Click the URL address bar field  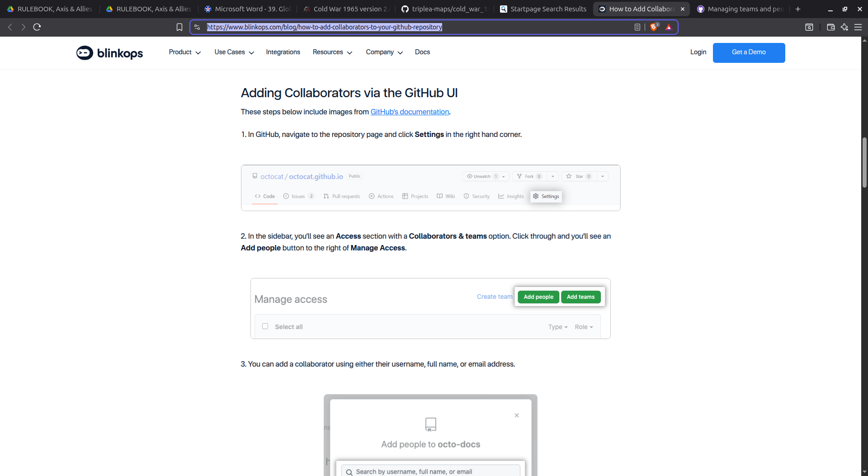[x=407, y=27]
